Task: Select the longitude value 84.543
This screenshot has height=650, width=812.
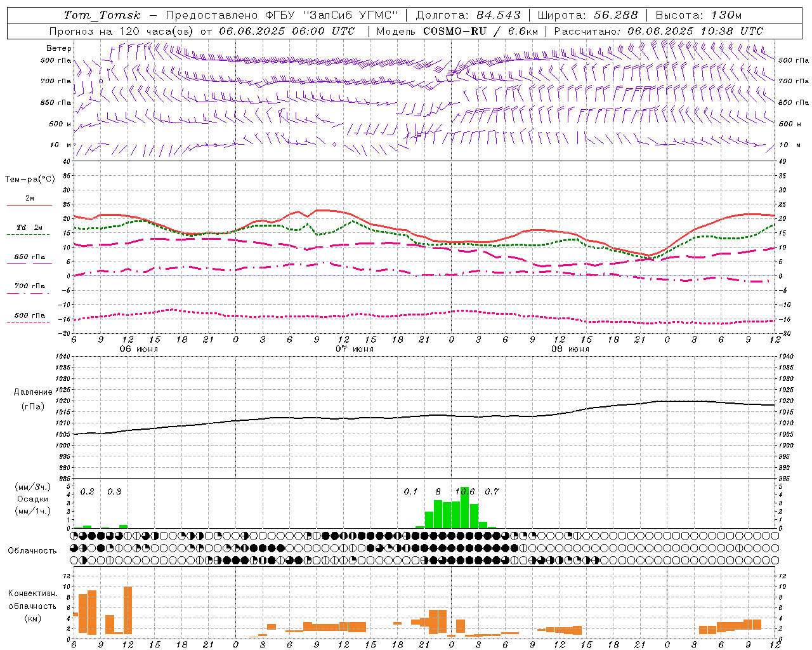Action: tap(499, 15)
